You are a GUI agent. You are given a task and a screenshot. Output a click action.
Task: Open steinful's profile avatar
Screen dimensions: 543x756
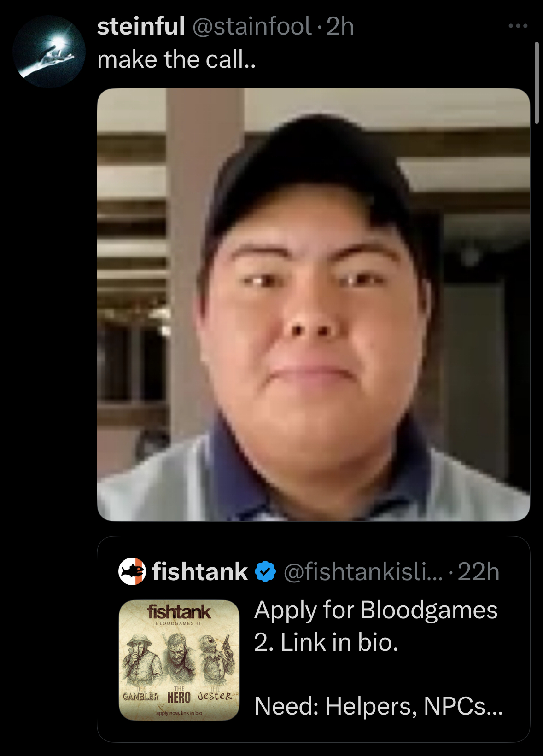(x=49, y=52)
